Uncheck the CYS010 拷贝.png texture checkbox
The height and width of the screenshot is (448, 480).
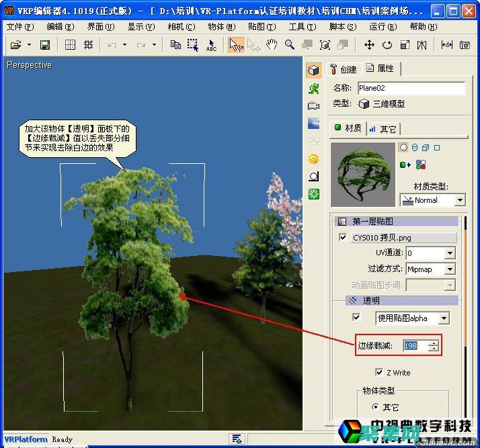tap(344, 238)
